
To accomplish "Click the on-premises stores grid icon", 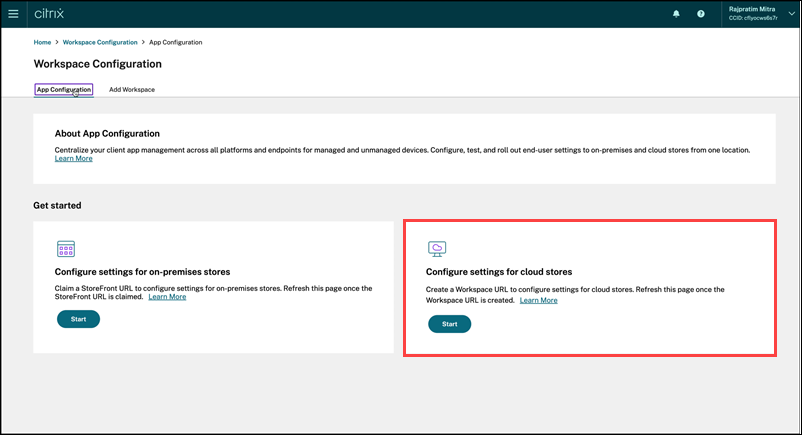I will pyautogui.click(x=66, y=249).
